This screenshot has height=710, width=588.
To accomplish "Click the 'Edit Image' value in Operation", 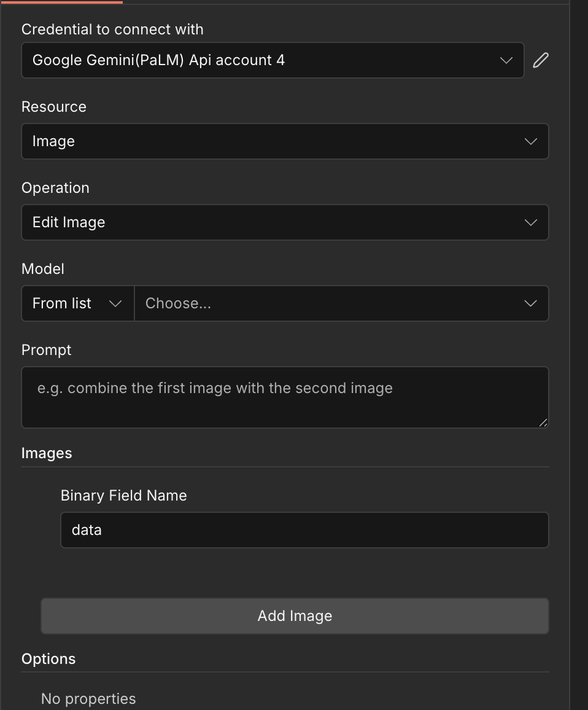I will click(x=69, y=222).
